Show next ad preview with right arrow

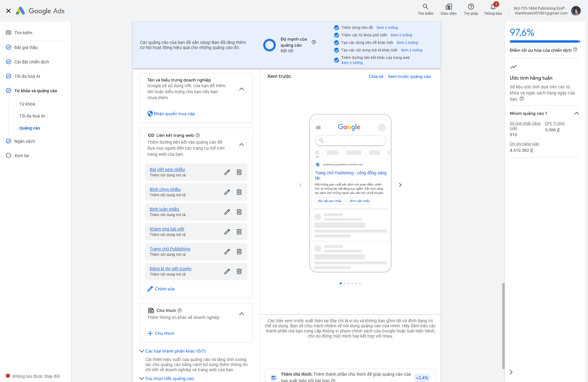400,185
